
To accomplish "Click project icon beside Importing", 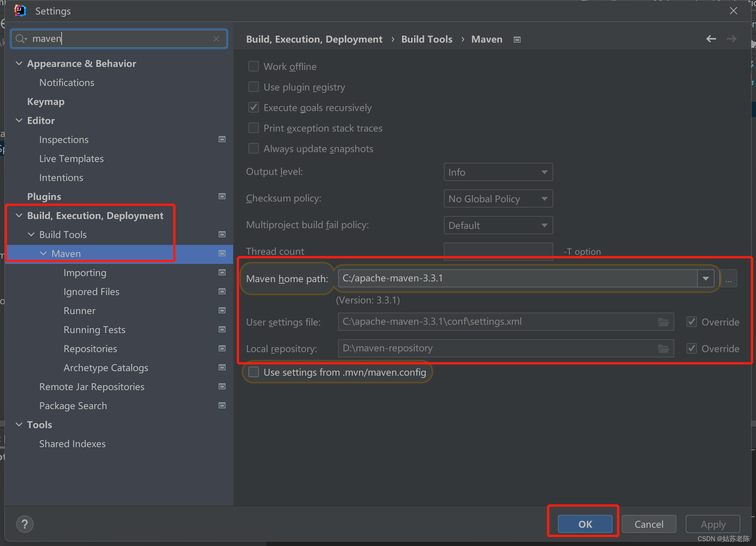I will click(x=222, y=273).
